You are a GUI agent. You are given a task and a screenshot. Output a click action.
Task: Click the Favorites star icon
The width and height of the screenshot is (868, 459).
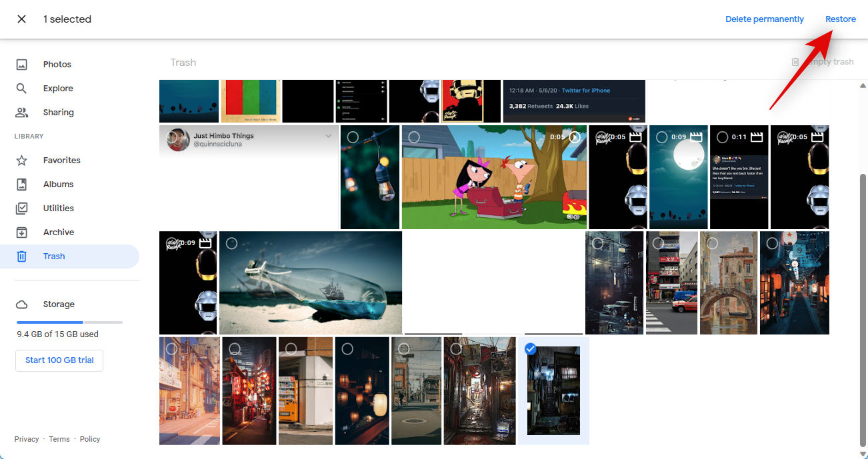point(21,161)
